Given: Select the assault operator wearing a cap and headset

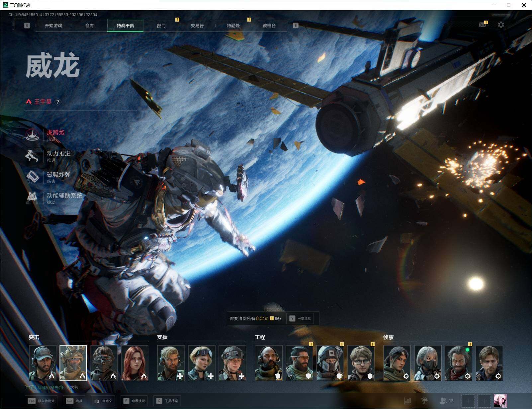Looking at the screenshot, I should pyautogui.click(x=43, y=363).
